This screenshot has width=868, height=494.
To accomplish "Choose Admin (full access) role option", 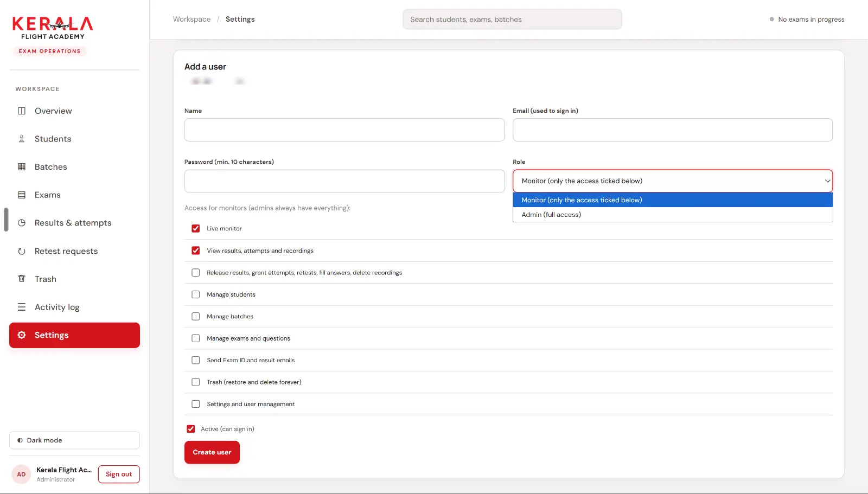I will [673, 215].
